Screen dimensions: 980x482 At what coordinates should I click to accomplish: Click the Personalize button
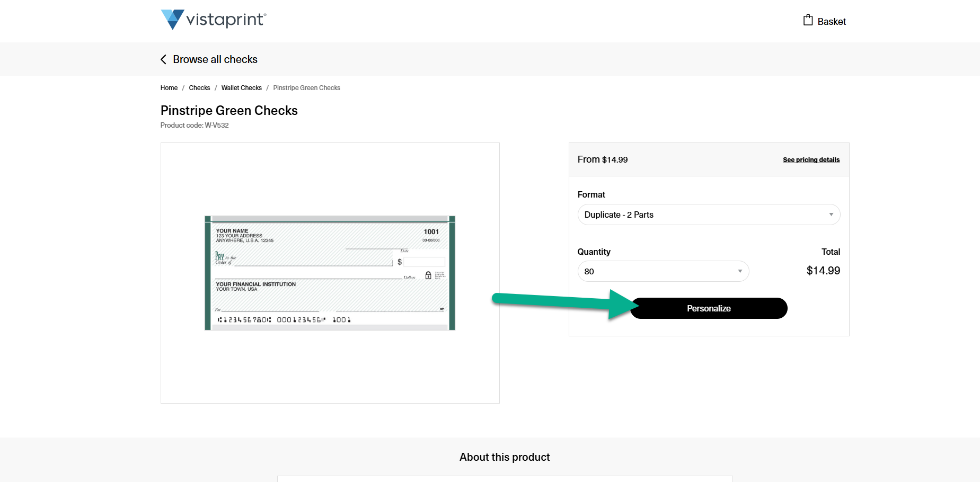pyautogui.click(x=709, y=308)
